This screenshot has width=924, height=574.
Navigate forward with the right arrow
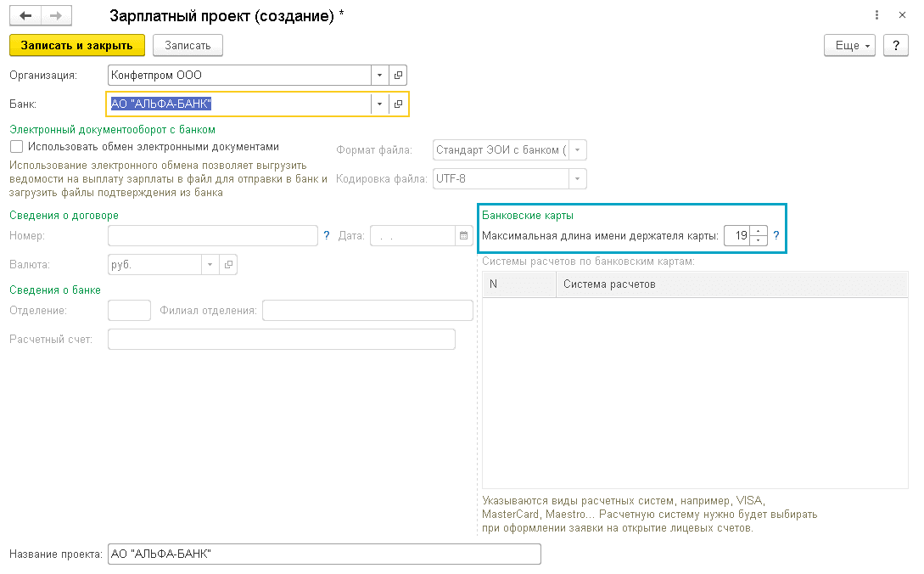click(56, 16)
